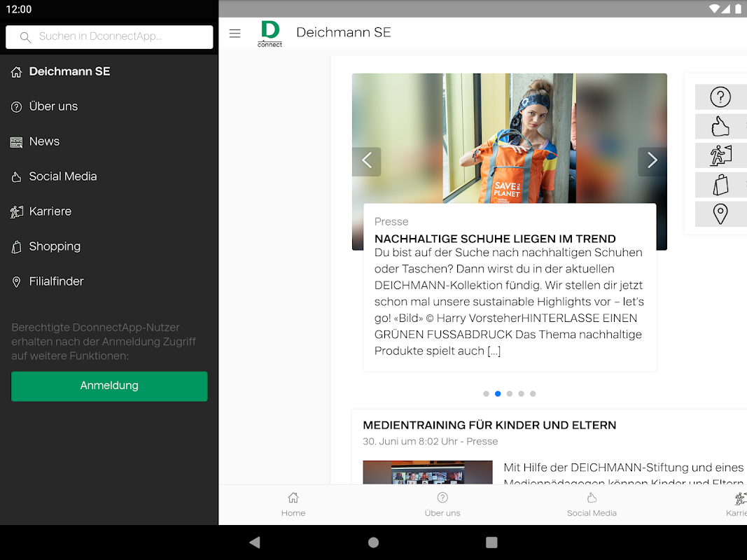Advance to the next carousel slide
This screenshot has height=560, width=747.
pyautogui.click(x=652, y=161)
